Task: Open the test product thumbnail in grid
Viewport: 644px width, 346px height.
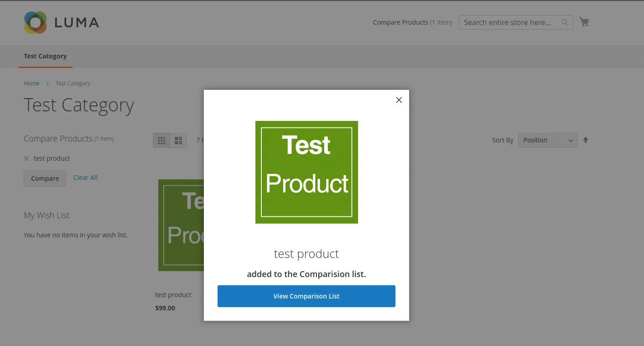Action: 181,225
